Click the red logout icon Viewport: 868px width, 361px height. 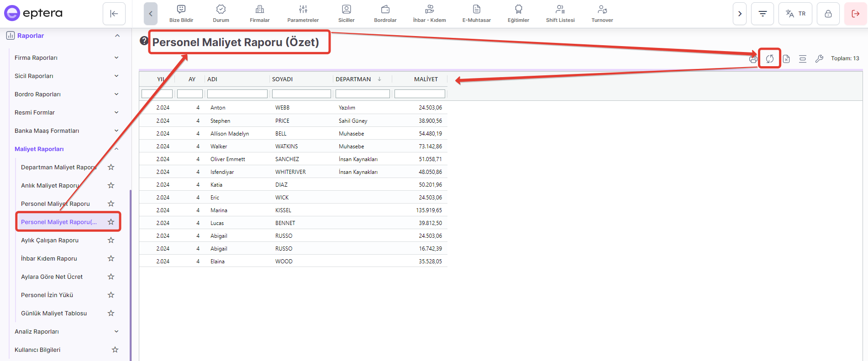[x=855, y=14]
